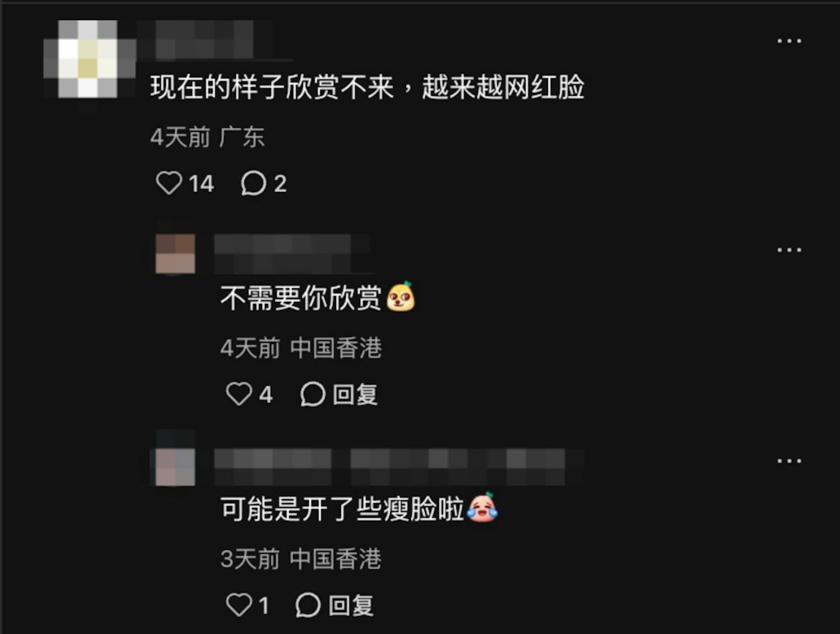Open the top commenter's pixelated avatar
The width and height of the screenshot is (840, 634).
click(87, 59)
